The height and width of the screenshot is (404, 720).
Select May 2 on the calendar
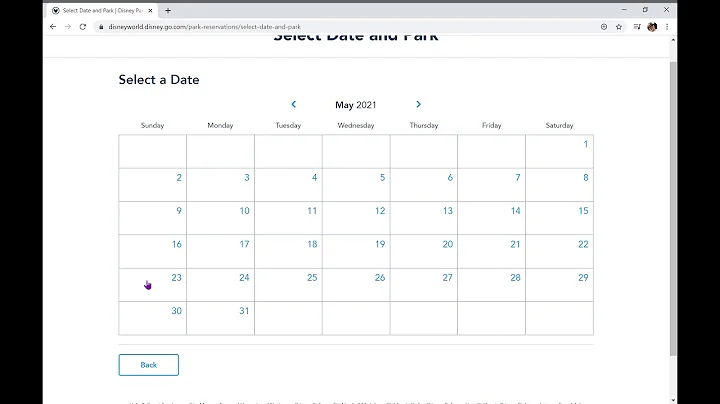click(x=152, y=185)
